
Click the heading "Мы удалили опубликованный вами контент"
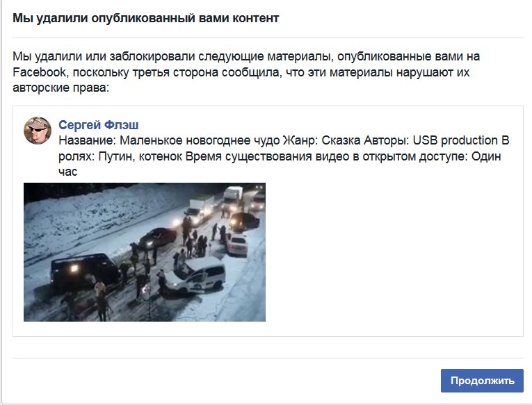(145, 18)
